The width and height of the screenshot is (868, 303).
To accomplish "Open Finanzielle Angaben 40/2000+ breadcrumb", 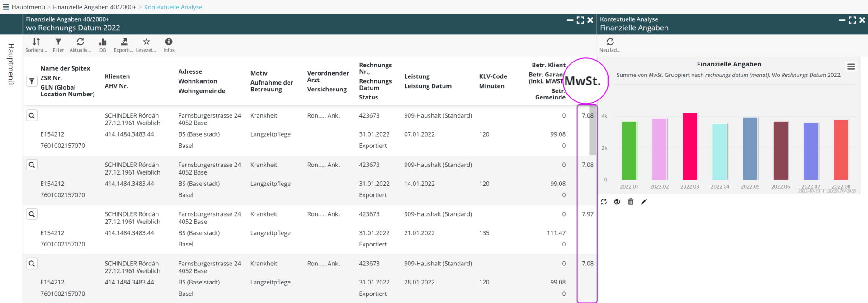I will (94, 7).
